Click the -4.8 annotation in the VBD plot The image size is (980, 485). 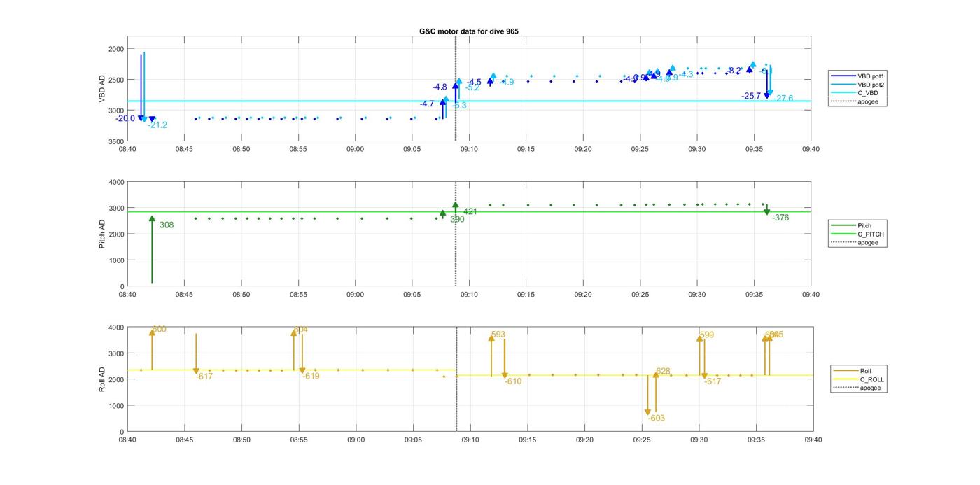(x=440, y=87)
